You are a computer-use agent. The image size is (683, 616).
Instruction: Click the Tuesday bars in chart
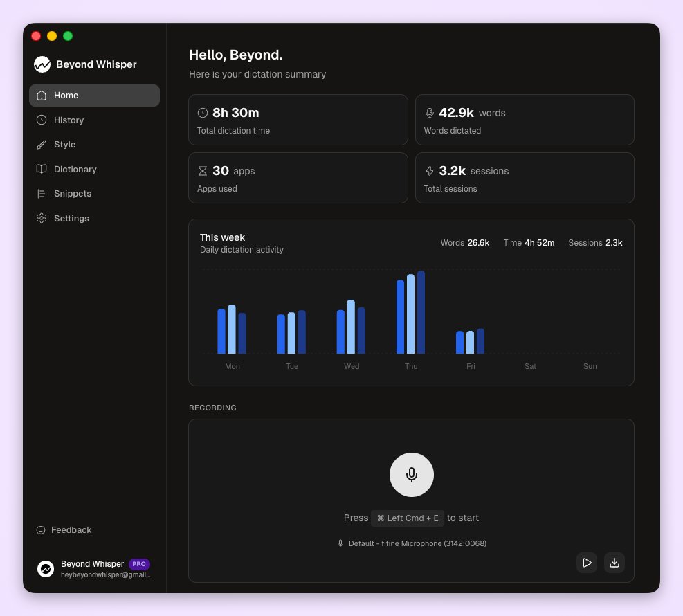coord(291,332)
